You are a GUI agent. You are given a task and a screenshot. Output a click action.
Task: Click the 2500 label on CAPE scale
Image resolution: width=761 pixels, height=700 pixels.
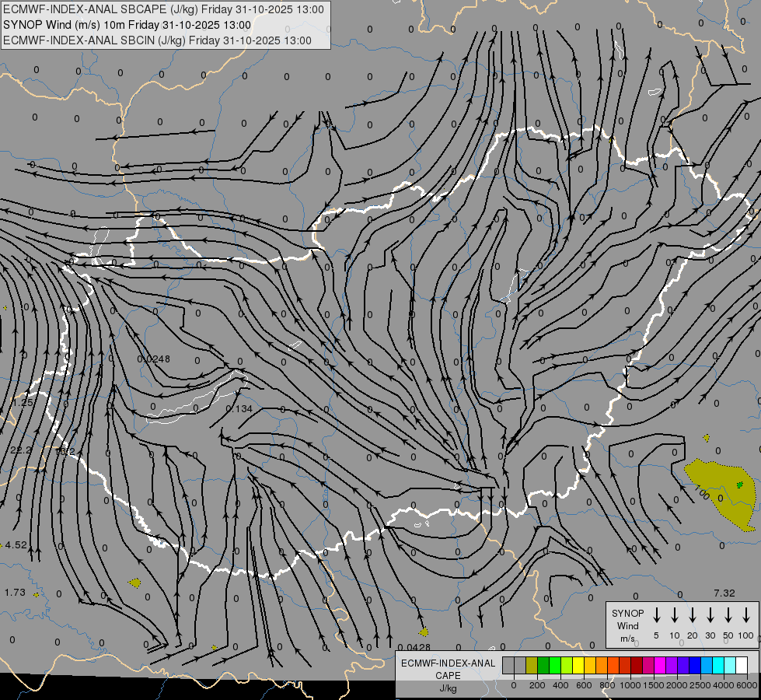[700, 685]
